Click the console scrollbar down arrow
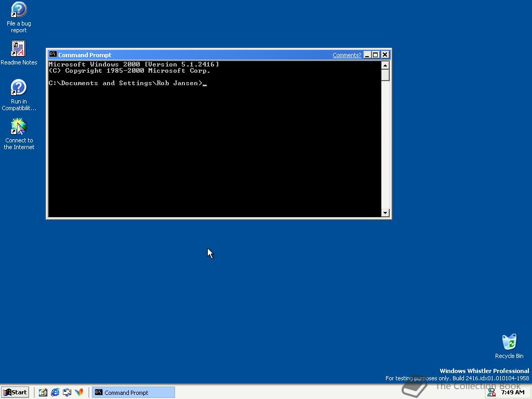 385,212
